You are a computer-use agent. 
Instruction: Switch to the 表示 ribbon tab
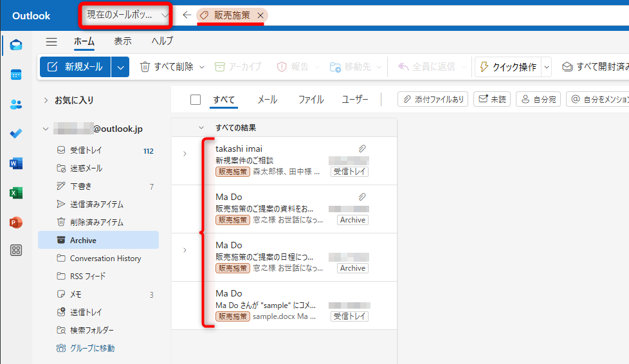[123, 41]
